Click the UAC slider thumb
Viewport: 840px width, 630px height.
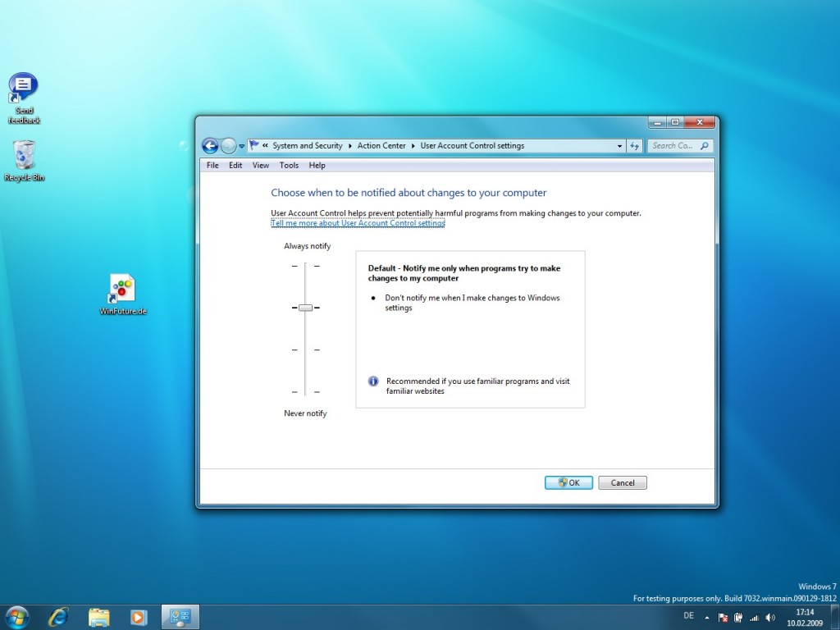[x=305, y=308]
